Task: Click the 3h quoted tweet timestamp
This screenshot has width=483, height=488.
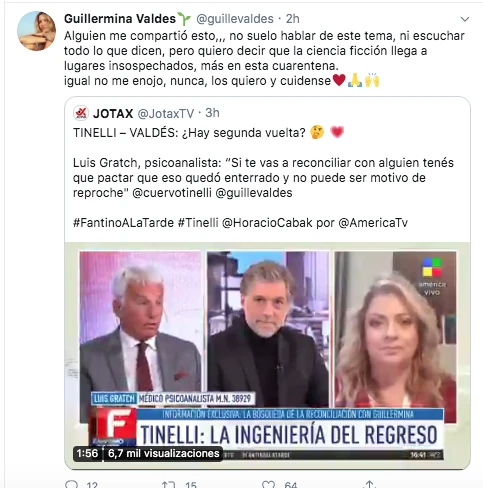Action: (x=212, y=113)
